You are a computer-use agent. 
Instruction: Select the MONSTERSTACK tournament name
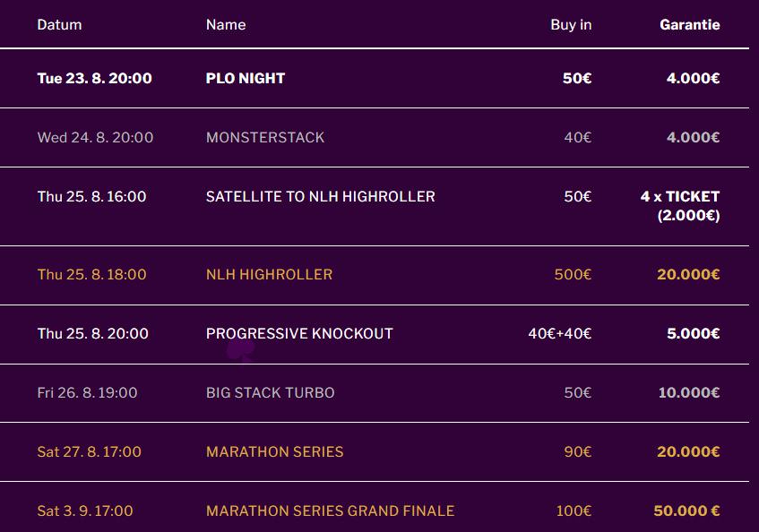(265, 137)
